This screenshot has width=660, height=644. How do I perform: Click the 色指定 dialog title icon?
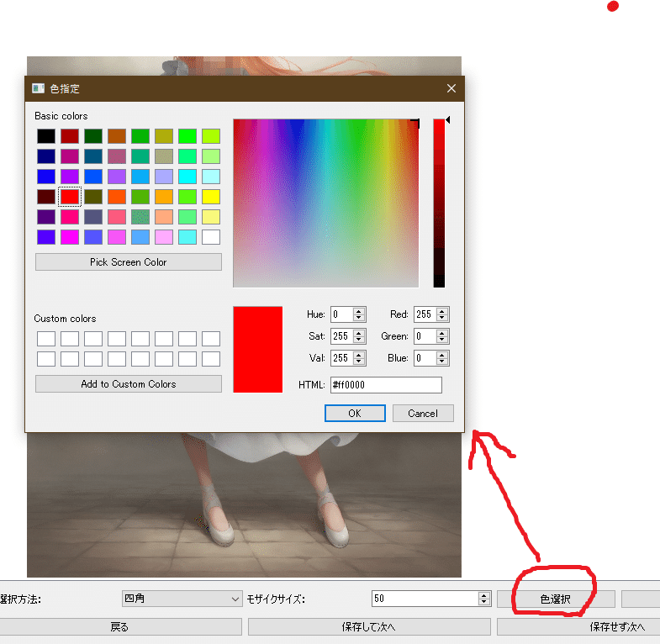click(x=39, y=88)
